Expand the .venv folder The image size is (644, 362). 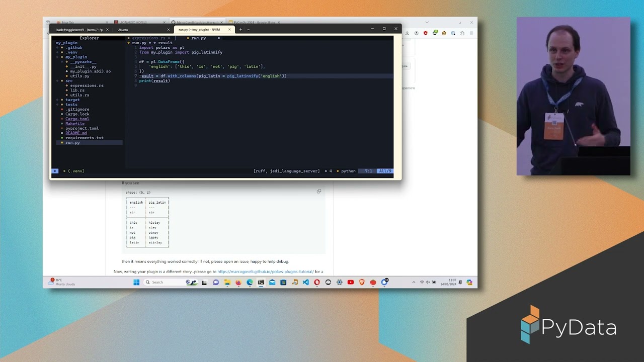[x=72, y=52]
